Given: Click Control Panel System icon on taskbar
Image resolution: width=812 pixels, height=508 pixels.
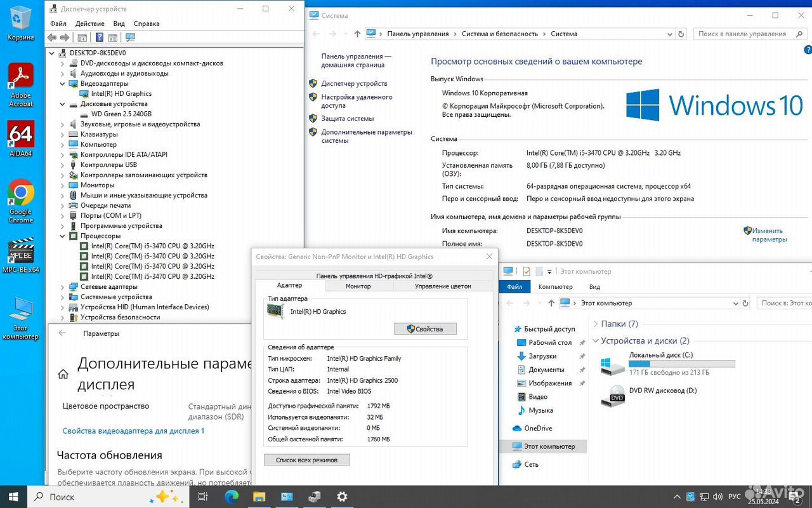Looking at the screenshot, I should coord(286,497).
